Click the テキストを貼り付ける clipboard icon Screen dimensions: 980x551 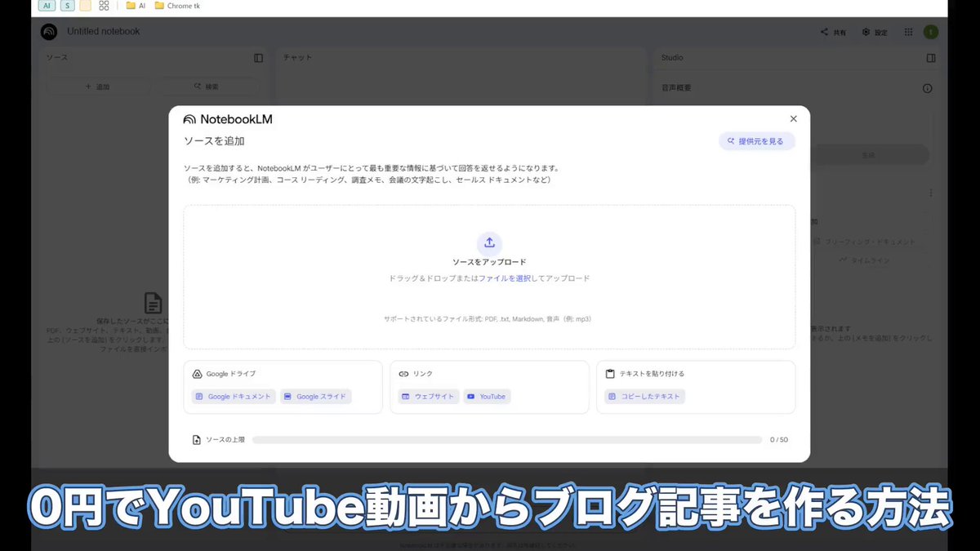tap(610, 374)
